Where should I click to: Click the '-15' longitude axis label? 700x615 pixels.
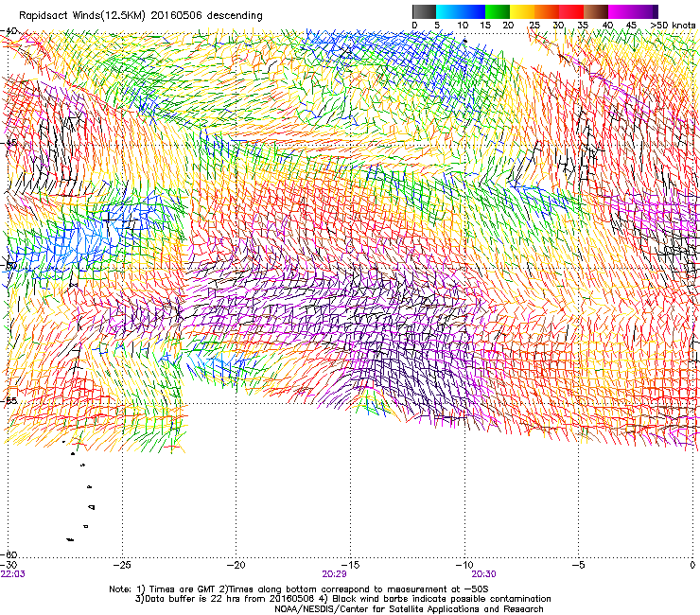[x=350, y=565]
